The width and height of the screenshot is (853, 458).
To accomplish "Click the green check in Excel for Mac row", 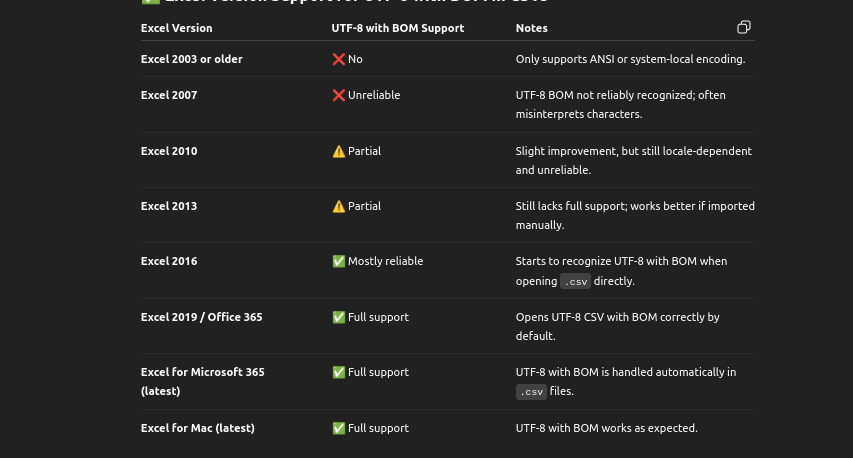I will [x=338, y=428].
